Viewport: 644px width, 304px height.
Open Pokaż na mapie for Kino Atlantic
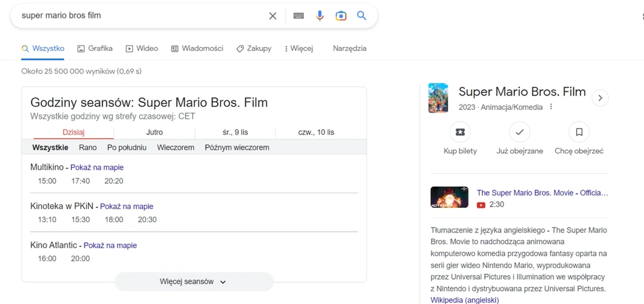click(110, 246)
